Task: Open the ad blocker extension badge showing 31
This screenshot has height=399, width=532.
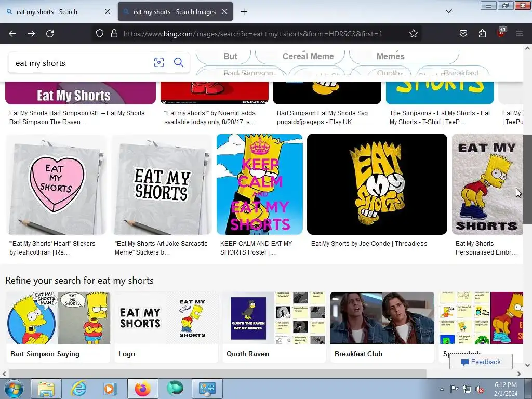Action: click(x=501, y=32)
